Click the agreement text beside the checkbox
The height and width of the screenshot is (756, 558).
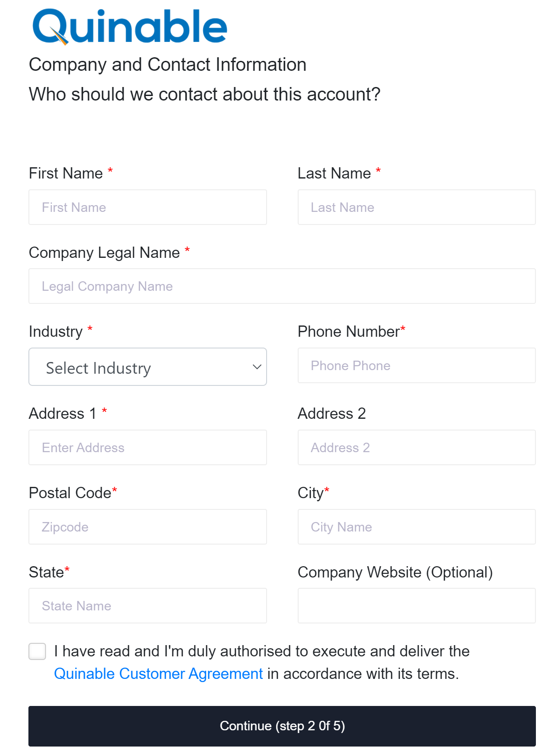point(262,662)
